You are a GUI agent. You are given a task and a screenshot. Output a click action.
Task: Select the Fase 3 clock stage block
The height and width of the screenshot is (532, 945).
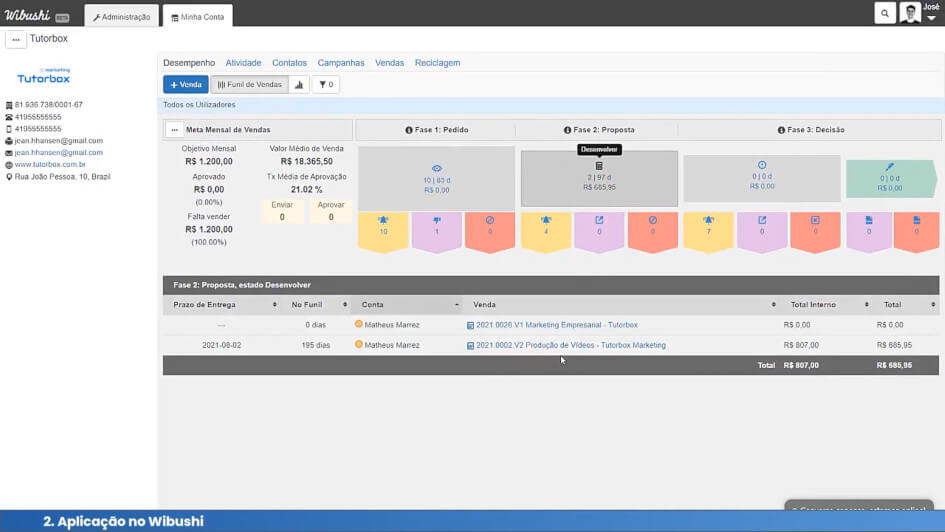tap(762, 178)
